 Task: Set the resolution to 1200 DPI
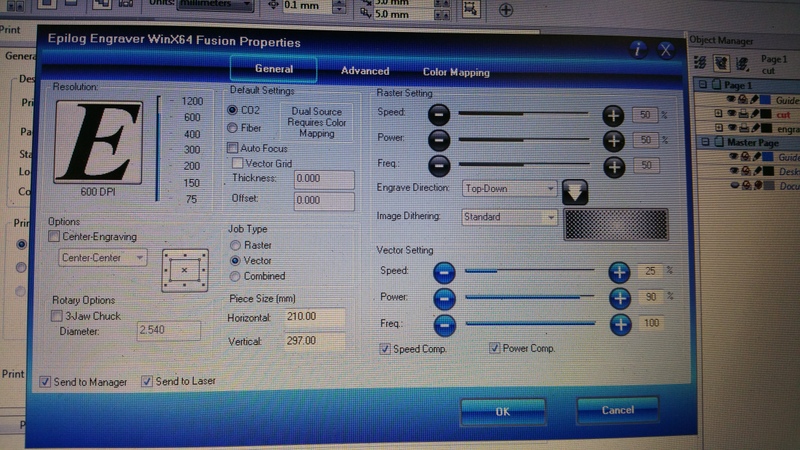[192, 101]
